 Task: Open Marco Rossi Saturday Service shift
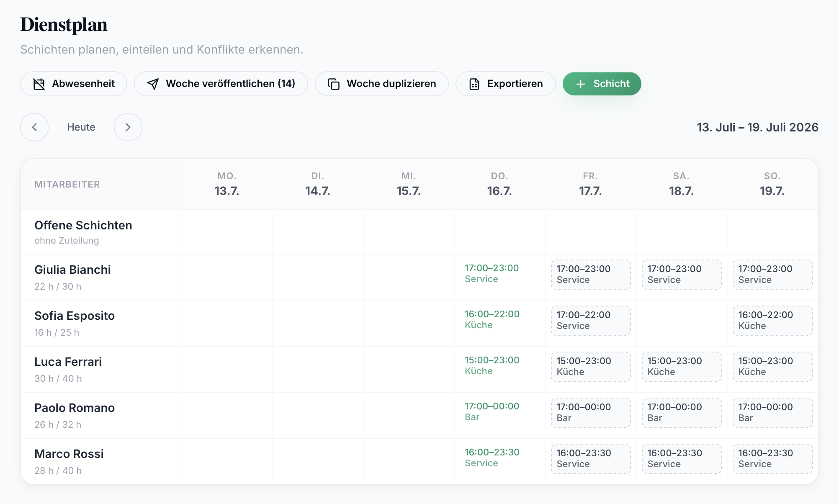point(682,459)
